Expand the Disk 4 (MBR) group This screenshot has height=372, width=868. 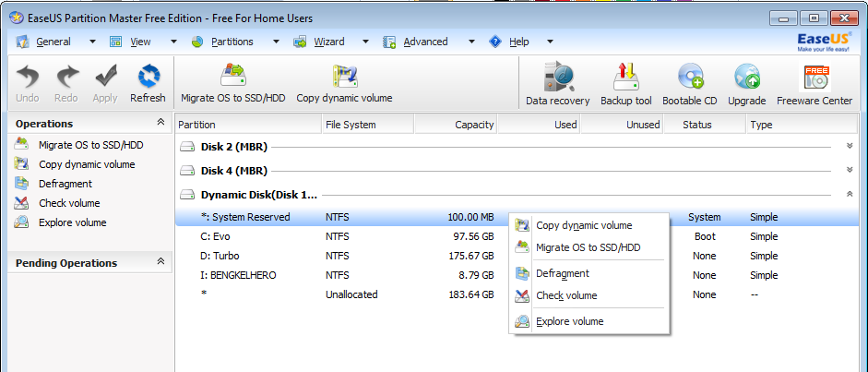click(x=850, y=170)
